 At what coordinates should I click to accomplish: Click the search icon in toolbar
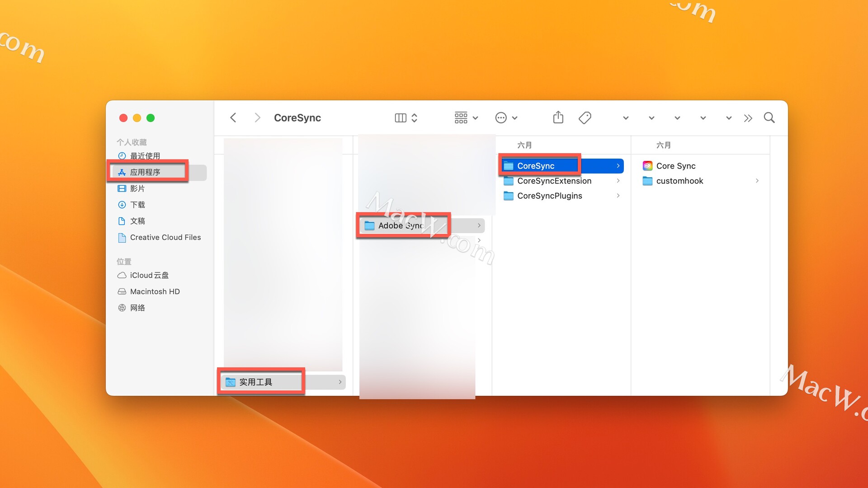pyautogui.click(x=769, y=117)
